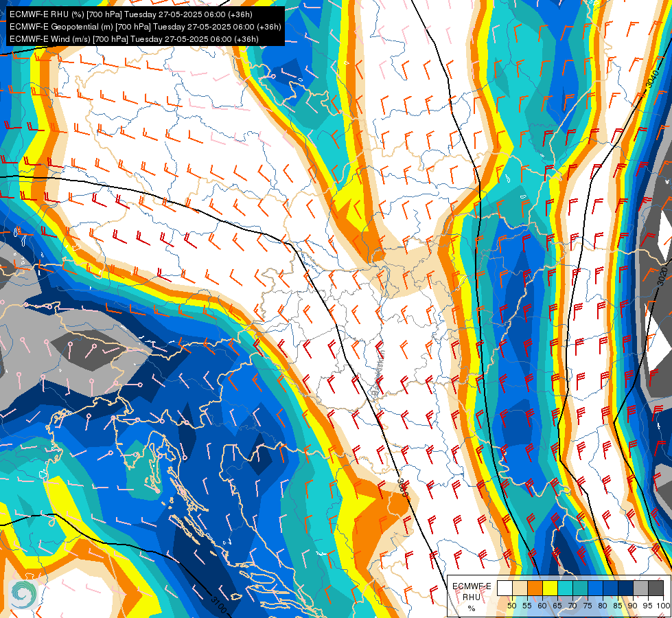The width and height of the screenshot is (672, 618).
Task: Click the 'RHU' legend label
Action: (x=472, y=597)
